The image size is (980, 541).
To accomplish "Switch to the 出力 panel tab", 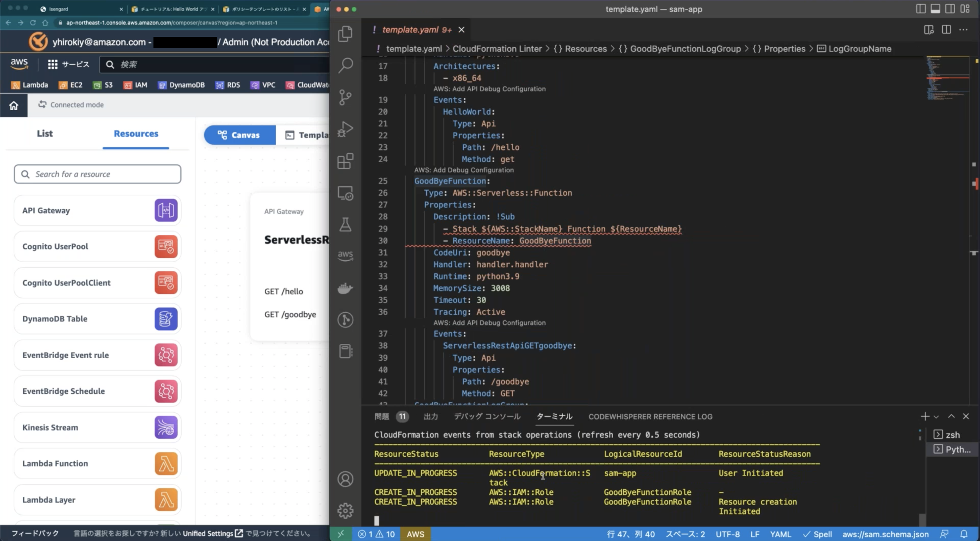I will click(431, 416).
